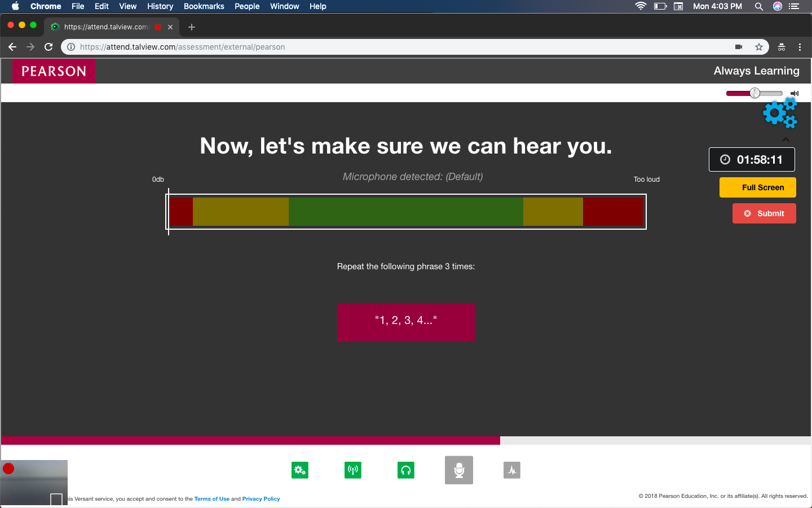Open the Help menu
Screen dimensions: 812x508
(318, 6)
